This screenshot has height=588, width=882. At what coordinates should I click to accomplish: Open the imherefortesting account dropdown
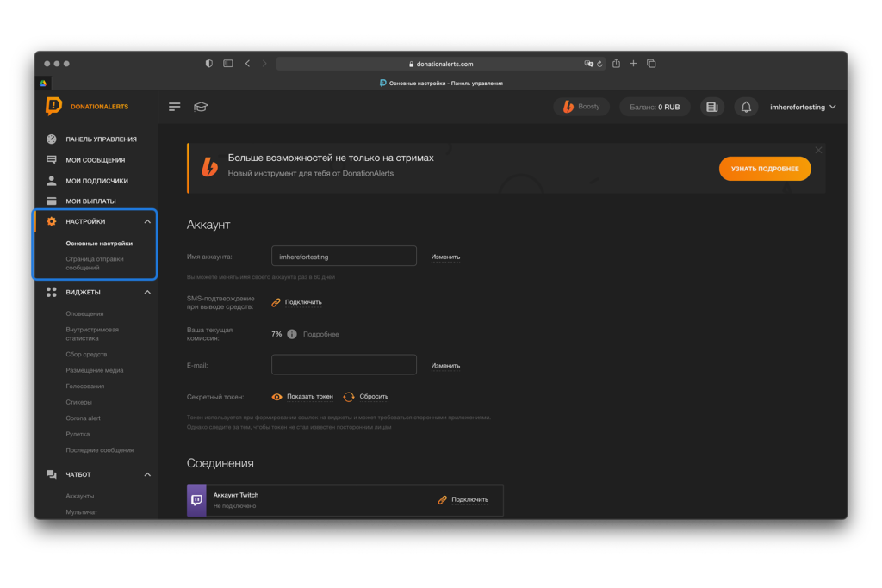802,108
